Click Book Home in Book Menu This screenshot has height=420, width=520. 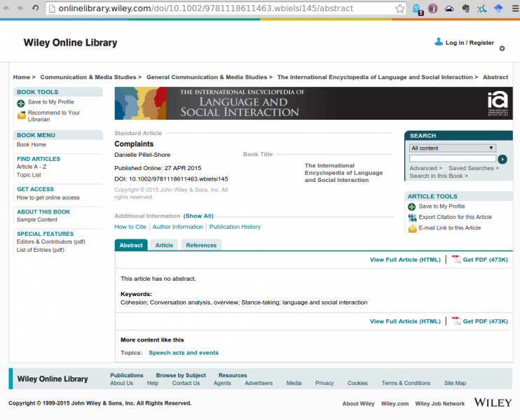click(x=32, y=145)
